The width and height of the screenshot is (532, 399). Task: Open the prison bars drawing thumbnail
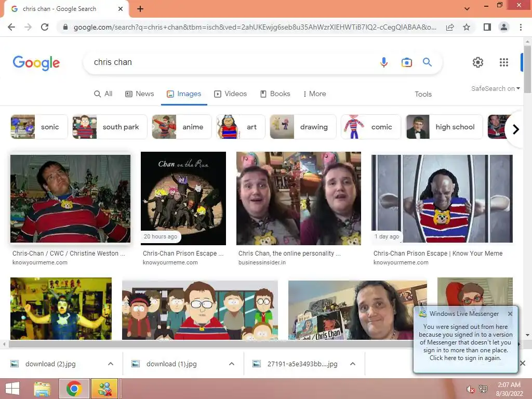coord(442,198)
